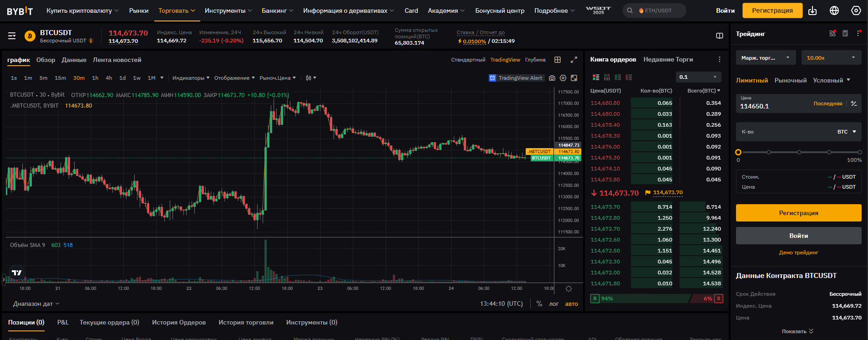
Task: Open the Рынки menu item
Action: [x=139, y=10]
